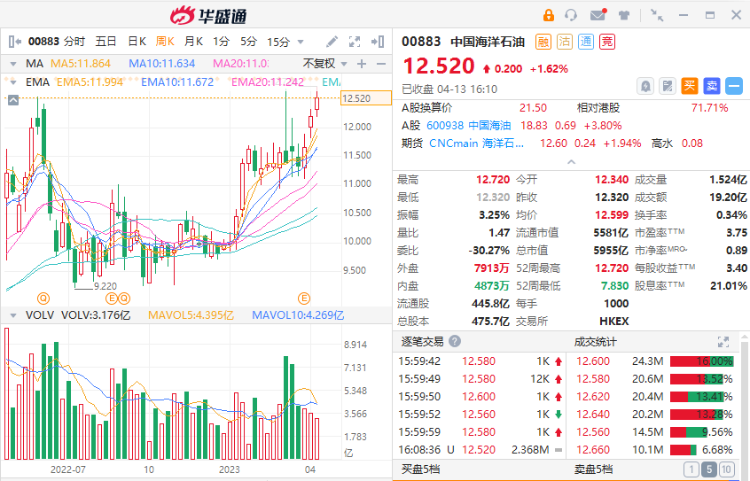Viewport: 750px width, 481px height.
Task: Collapse the right quote panel icon
Action: coord(378,42)
